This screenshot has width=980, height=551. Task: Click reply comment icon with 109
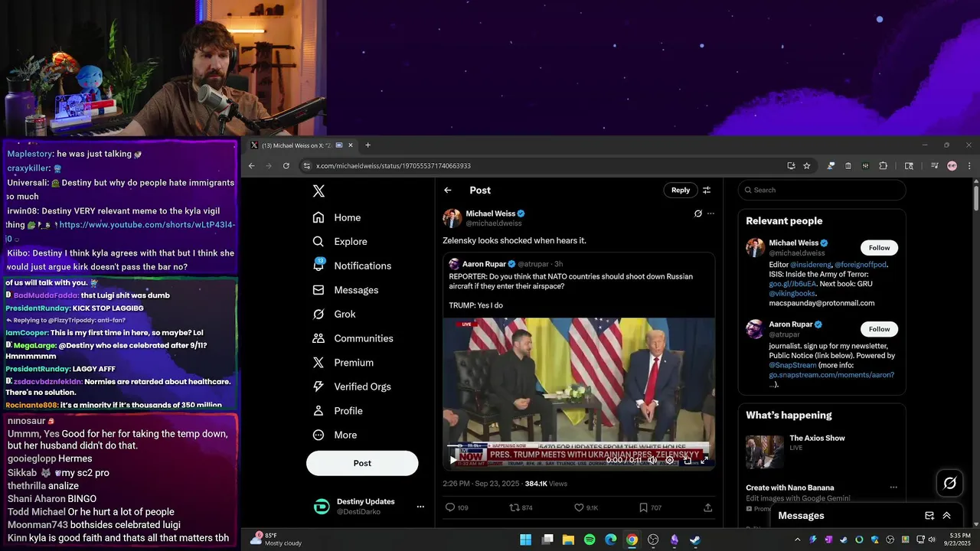point(457,507)
